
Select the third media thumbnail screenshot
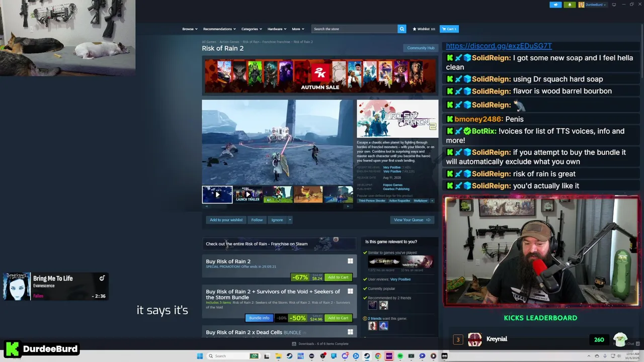click(278, 194)
